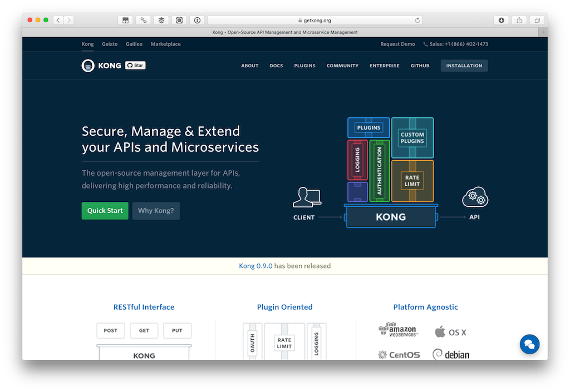Click the address bar showing getkong.org
Viewport: 570px width, 392px height.
pos(315,21)
